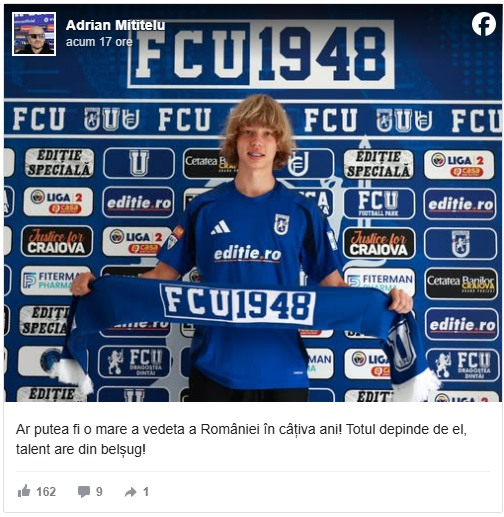
Task: Open Adrian Mititelu's profile picture
Action: 34,34
